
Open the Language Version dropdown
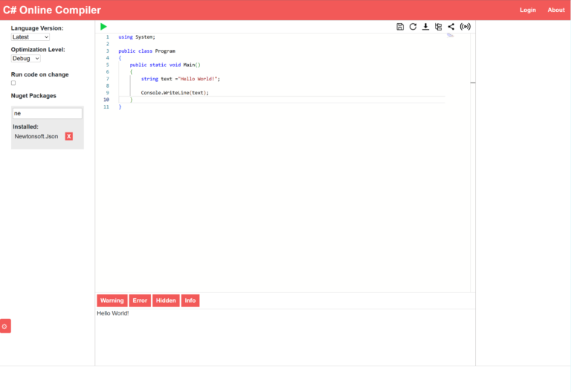(x=30, y=37)
